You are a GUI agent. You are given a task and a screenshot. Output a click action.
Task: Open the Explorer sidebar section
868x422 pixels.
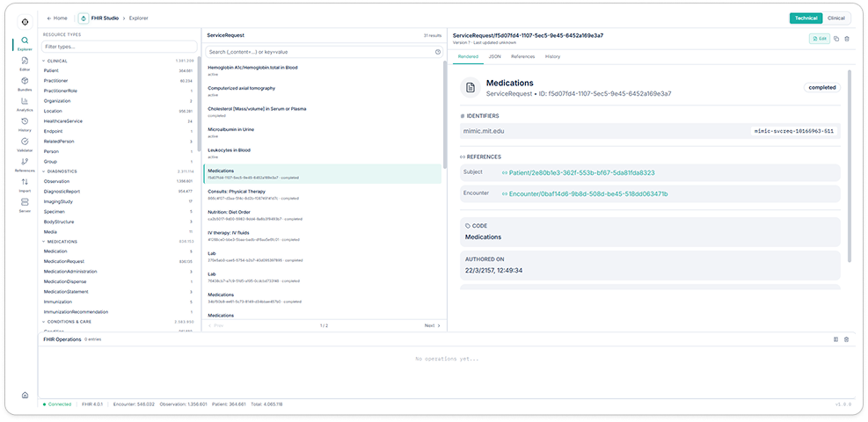click(25, 44)
